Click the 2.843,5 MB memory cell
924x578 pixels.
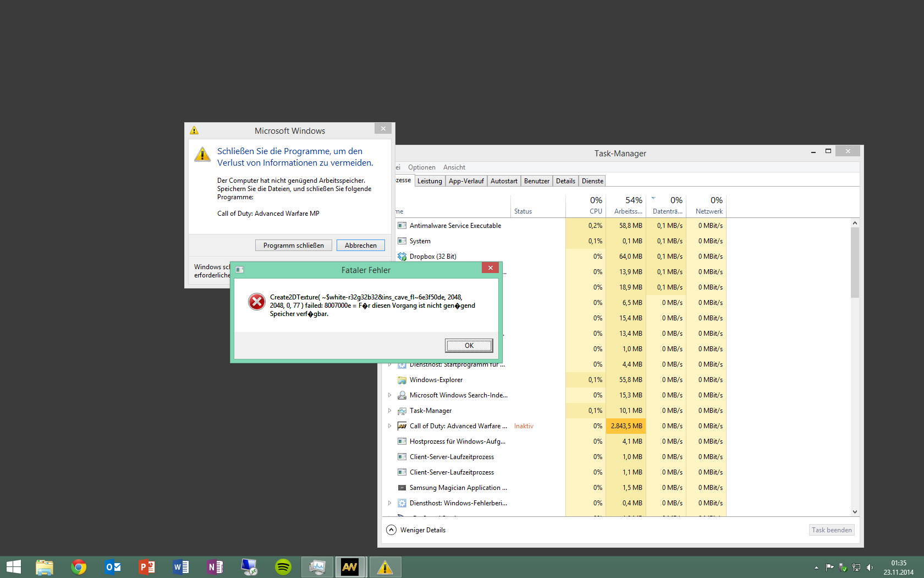[x=626, y=426]
